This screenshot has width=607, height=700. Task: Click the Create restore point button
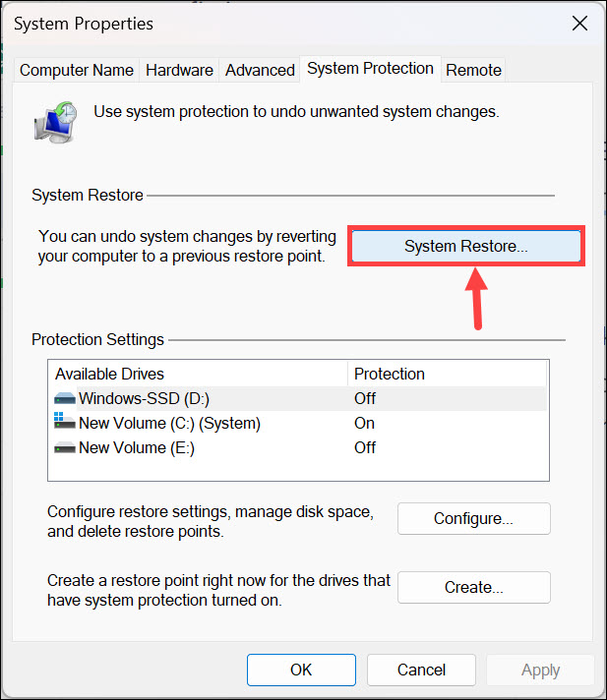click(473, 587)
